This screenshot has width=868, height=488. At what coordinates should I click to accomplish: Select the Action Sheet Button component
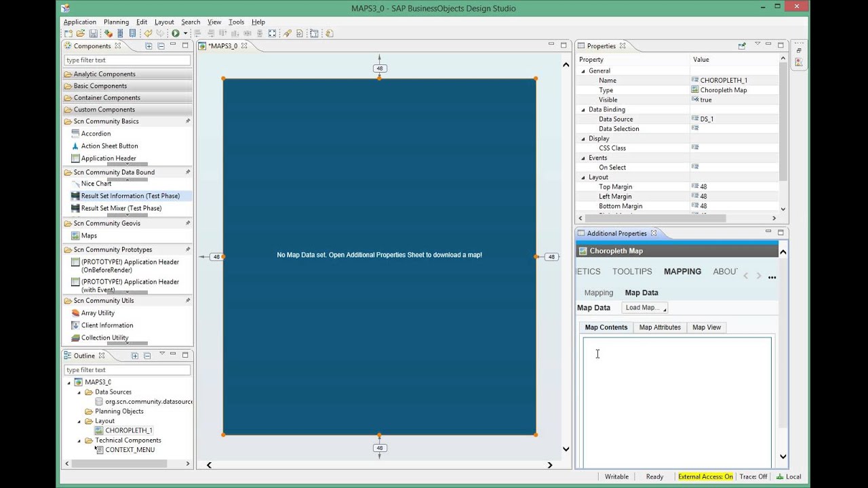coord(109,146)
